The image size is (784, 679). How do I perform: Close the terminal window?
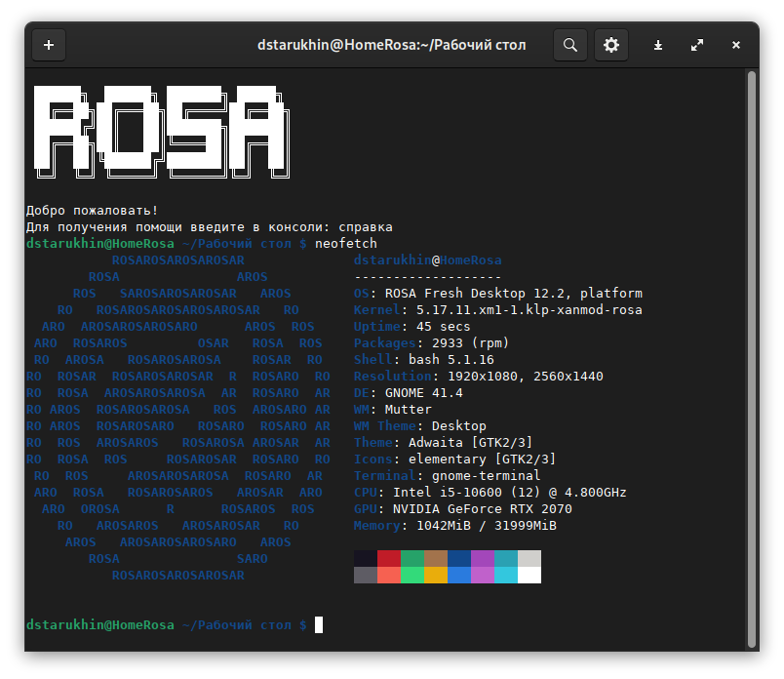point(736,45)
